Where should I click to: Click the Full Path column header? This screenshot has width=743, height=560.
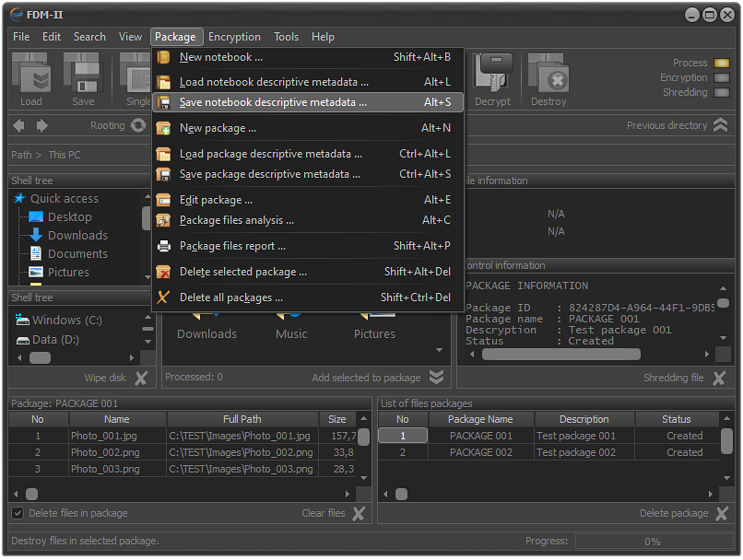[x=242, y=419]
